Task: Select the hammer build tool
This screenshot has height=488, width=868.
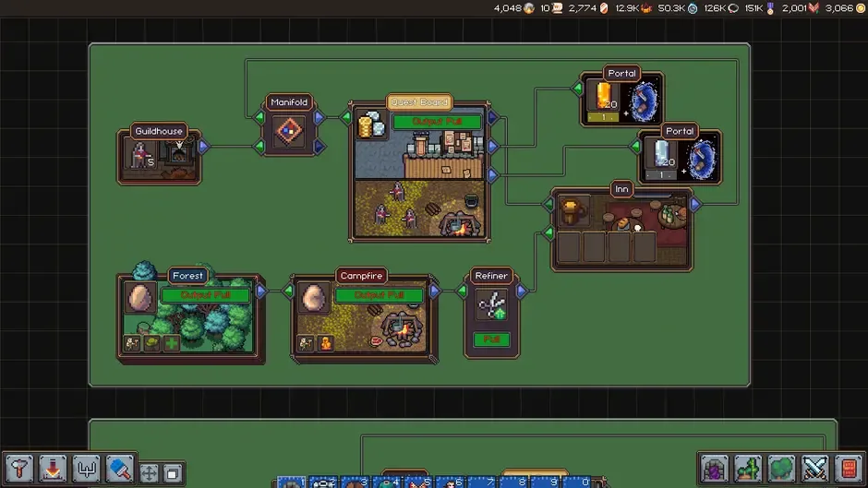Action: [19, 469]
